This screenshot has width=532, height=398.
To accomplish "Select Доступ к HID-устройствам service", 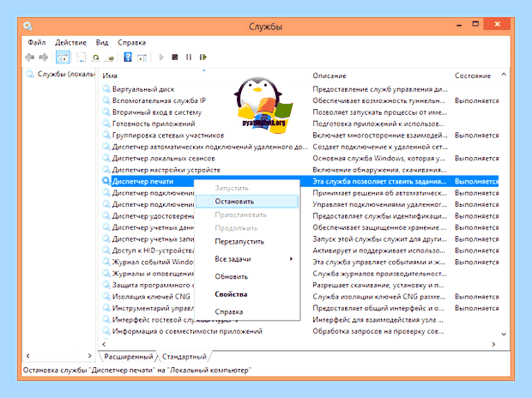I will pos(153,250).
